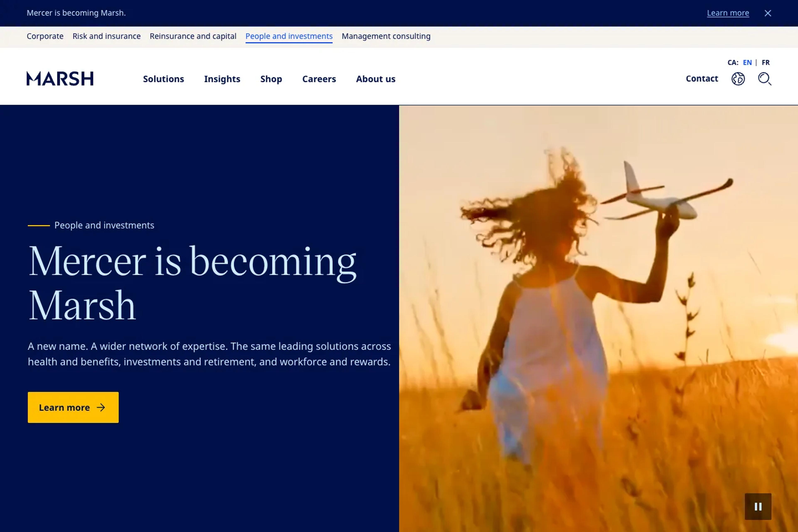Screen dimensions: 798x532
Task: Click the yellow Learn more button
Action: point(73,408)
